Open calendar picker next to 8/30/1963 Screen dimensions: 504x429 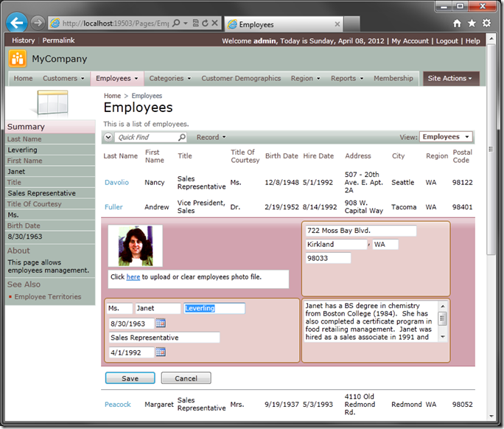161,323
